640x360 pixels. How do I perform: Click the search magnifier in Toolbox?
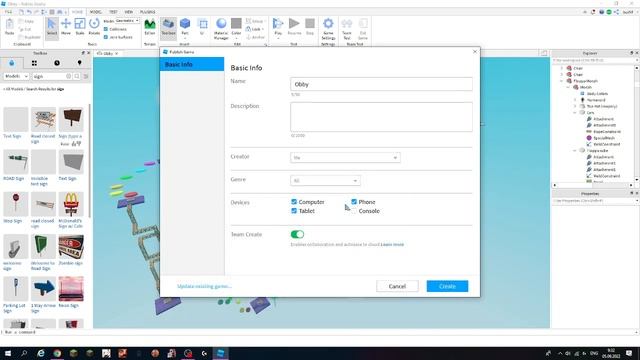(x=77, y=76)
